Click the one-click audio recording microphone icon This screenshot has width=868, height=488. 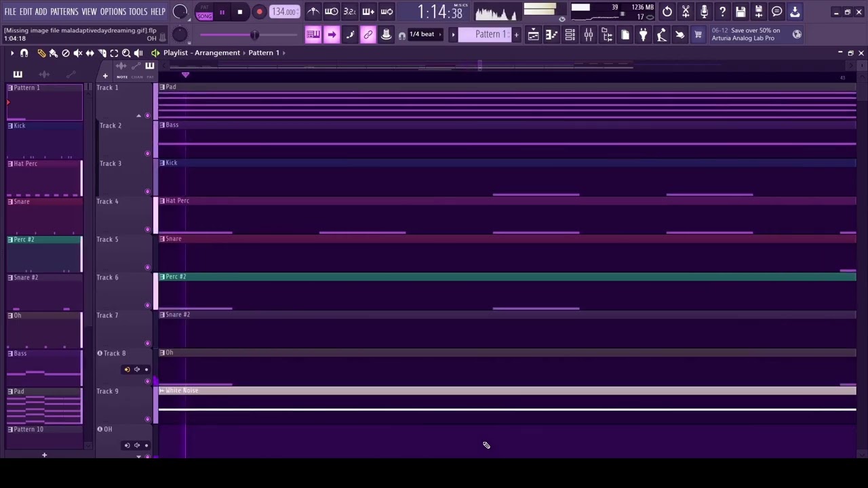coord(704,12)
